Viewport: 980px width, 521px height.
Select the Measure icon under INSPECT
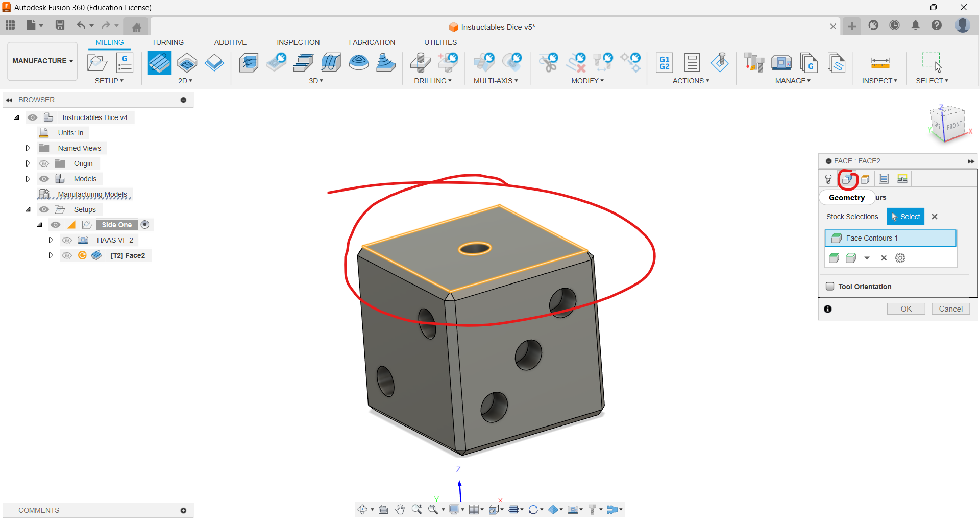pyautogui.click(x=880, y=62)
